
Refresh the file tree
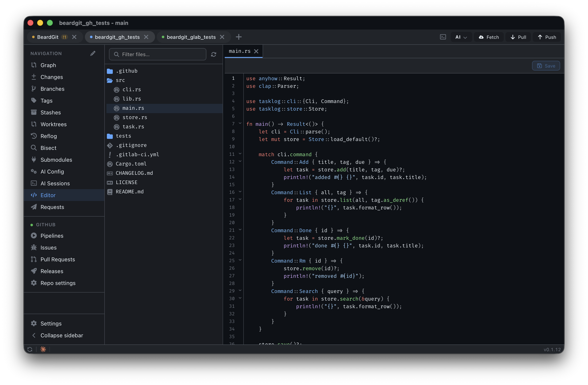[214, 54]
